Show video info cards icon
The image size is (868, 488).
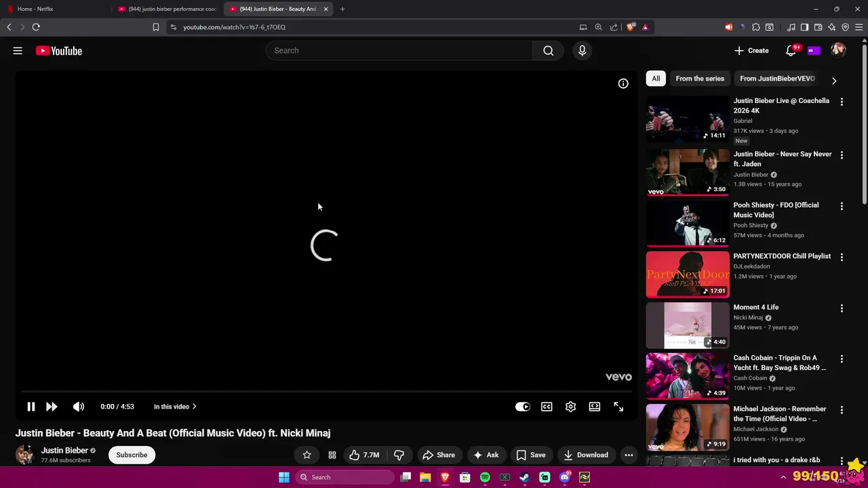click(x=623, y=83)
